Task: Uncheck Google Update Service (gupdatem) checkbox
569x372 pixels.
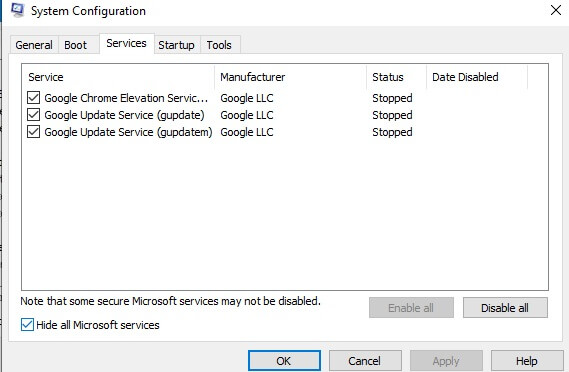Action: pos(33,132)
